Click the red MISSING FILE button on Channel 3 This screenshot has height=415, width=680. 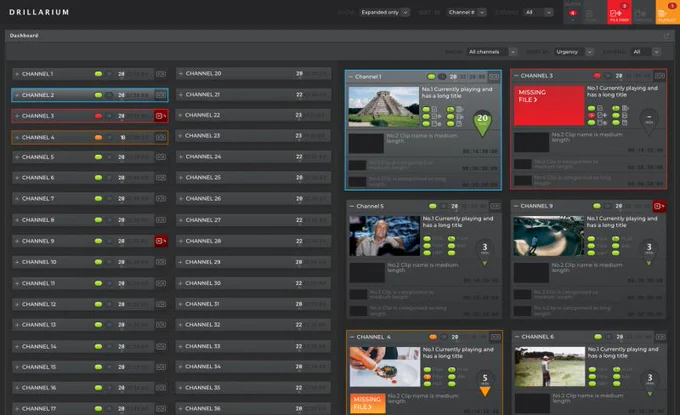coord(549,105)
